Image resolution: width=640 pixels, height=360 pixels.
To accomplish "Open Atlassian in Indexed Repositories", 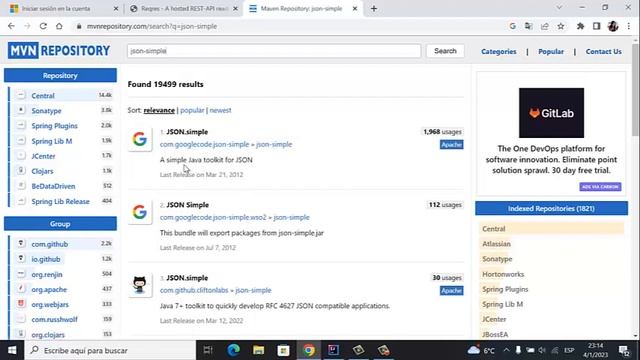I will 496,244.
